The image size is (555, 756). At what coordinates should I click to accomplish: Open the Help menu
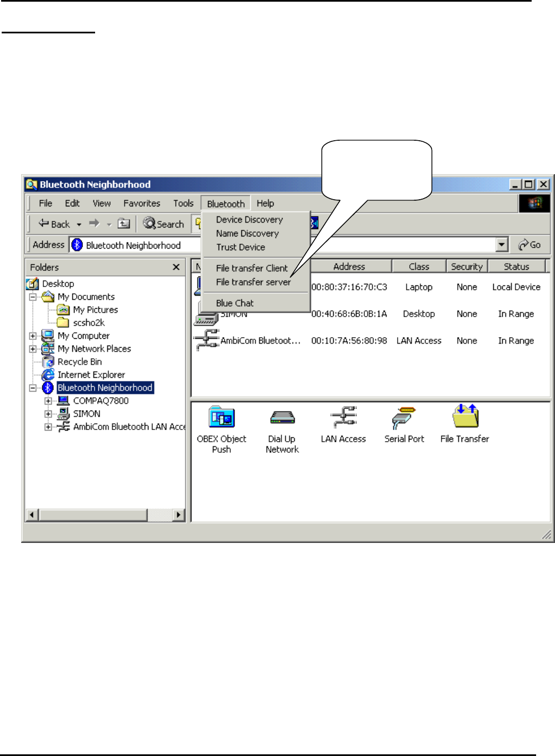point(265,203)
